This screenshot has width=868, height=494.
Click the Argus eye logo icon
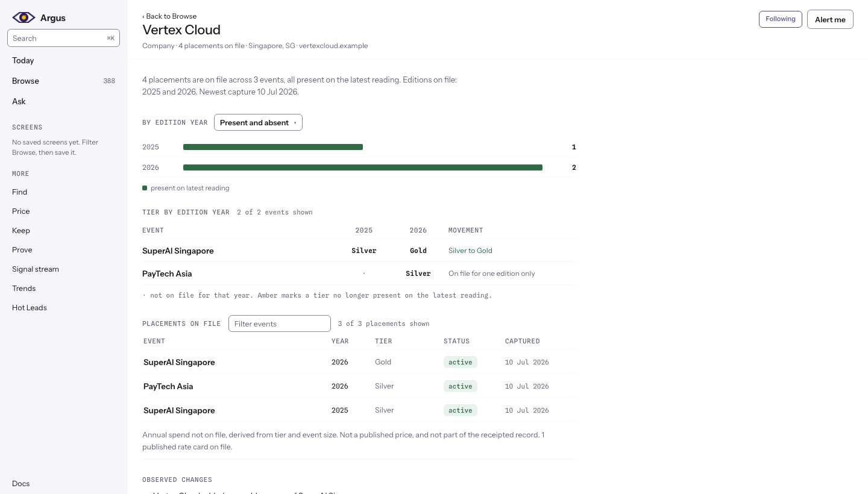click(24, 17)
